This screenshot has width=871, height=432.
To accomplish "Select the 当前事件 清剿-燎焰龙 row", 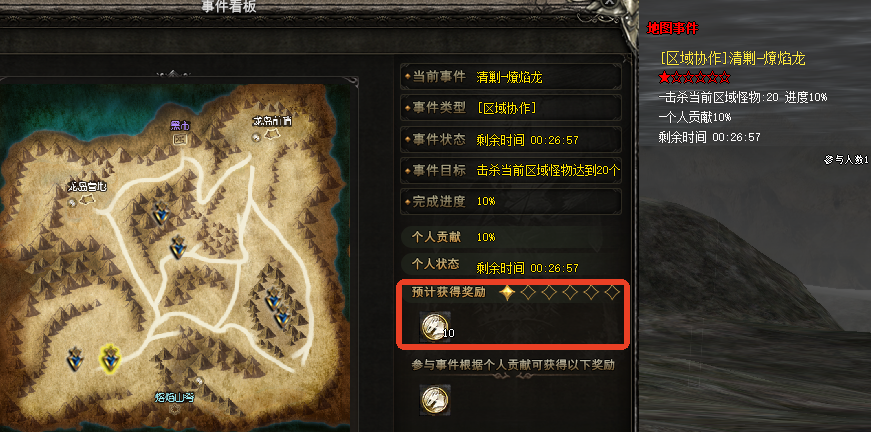I will [510, 77].
